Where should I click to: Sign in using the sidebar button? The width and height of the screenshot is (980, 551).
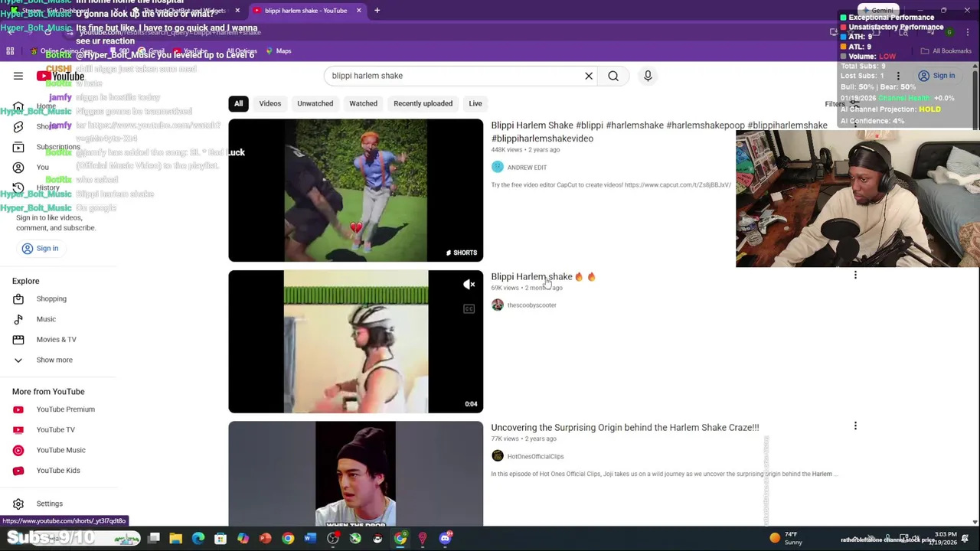40,248
